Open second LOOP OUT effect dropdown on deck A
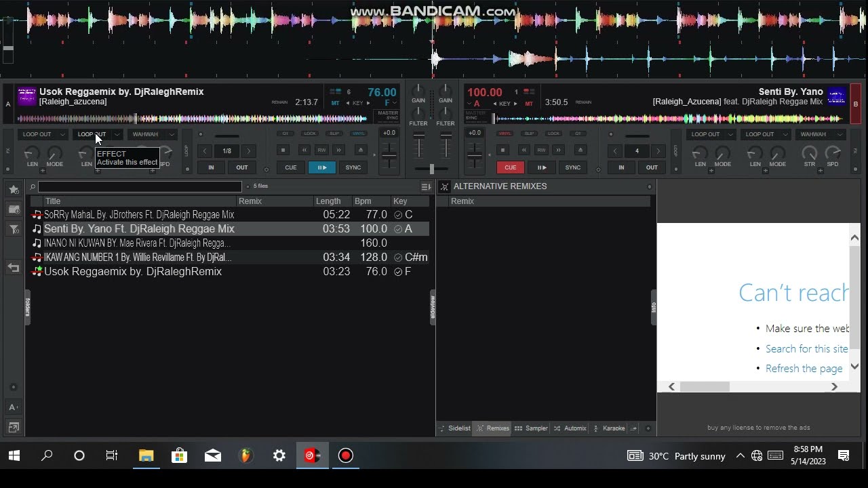 coord(117,134)
